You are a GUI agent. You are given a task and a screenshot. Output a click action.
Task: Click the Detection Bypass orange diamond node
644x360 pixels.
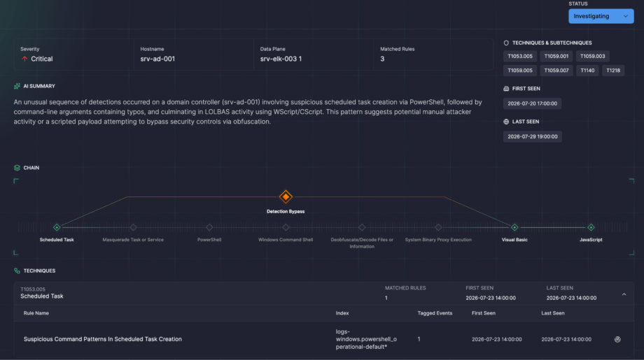pos(286,197)
